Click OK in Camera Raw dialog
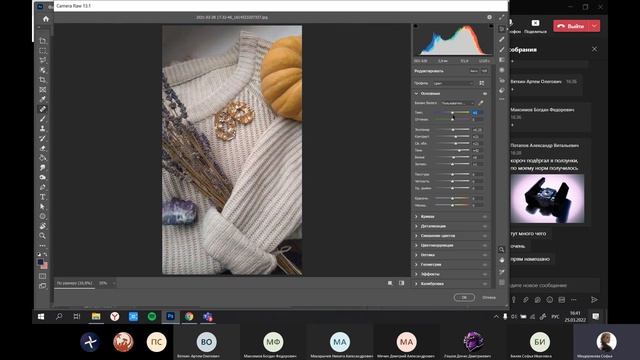 pos(464,298)
